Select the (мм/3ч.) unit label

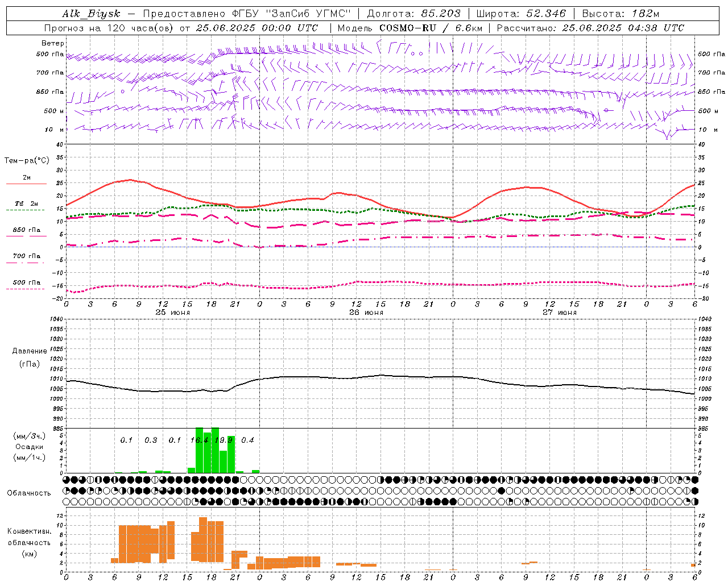coord(28,436)
